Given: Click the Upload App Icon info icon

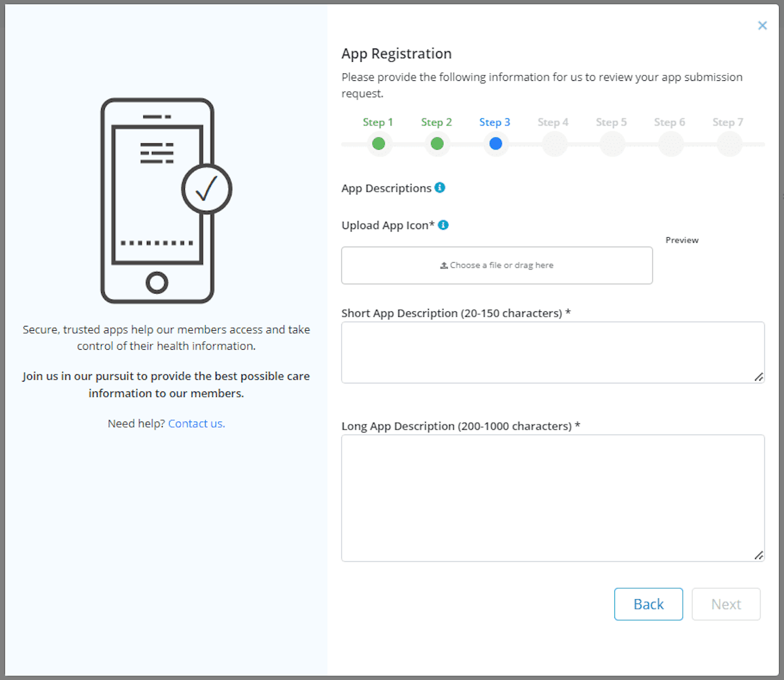Looking at the screenshot, I should click(x=443, y=225).
